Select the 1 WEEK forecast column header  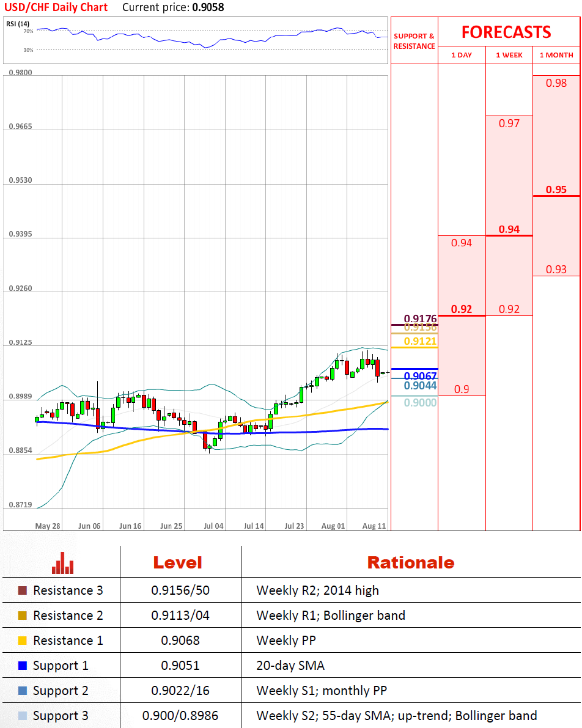pos(509,55)
